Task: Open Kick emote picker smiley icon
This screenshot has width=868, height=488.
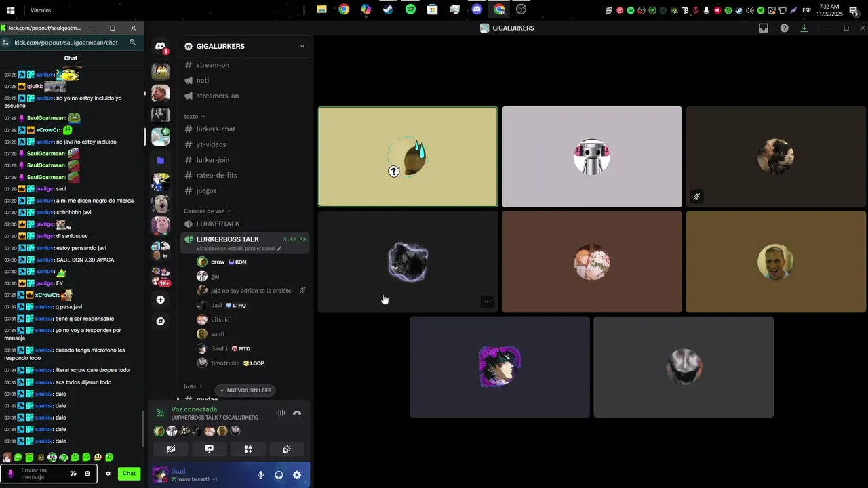Action: pyautogui.click(x=87, y=474)
